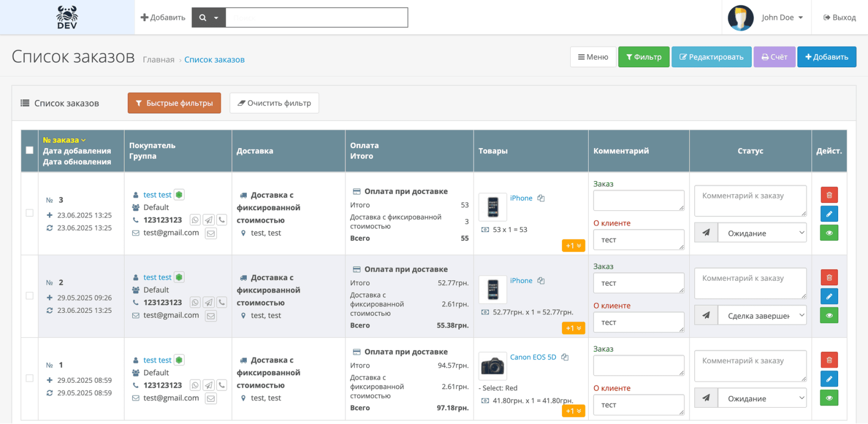Screen dimensions: 868x424
Task: Click WhatsApp icon for order 3 phone
Action: click(x=195, y=220)
